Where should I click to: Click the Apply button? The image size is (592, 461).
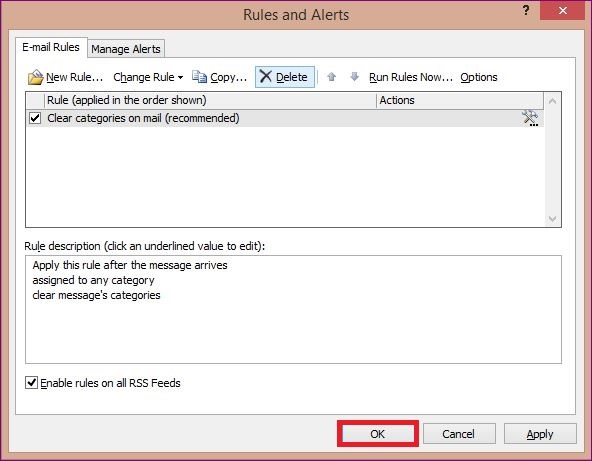pyautogui.click(x=540, y=433)
